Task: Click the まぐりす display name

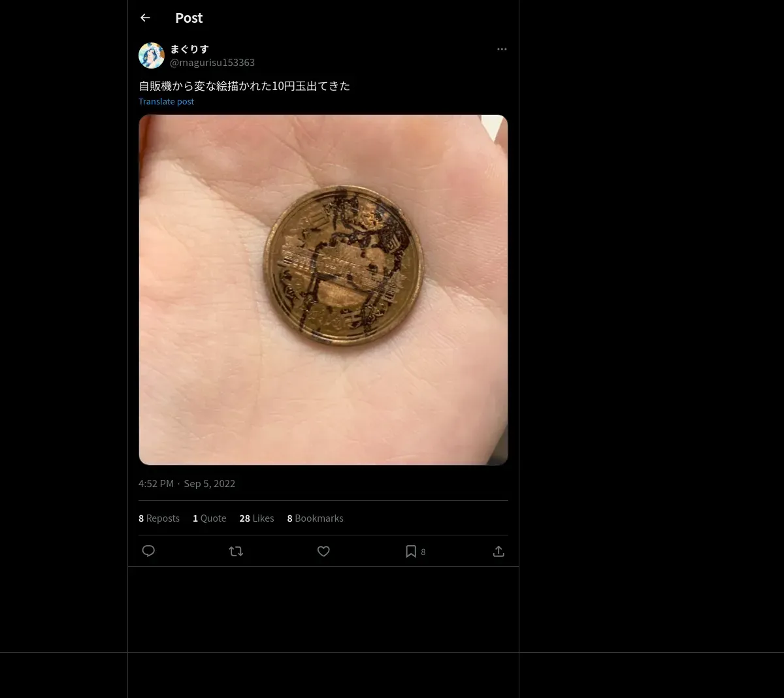Action: click(189, 49)
